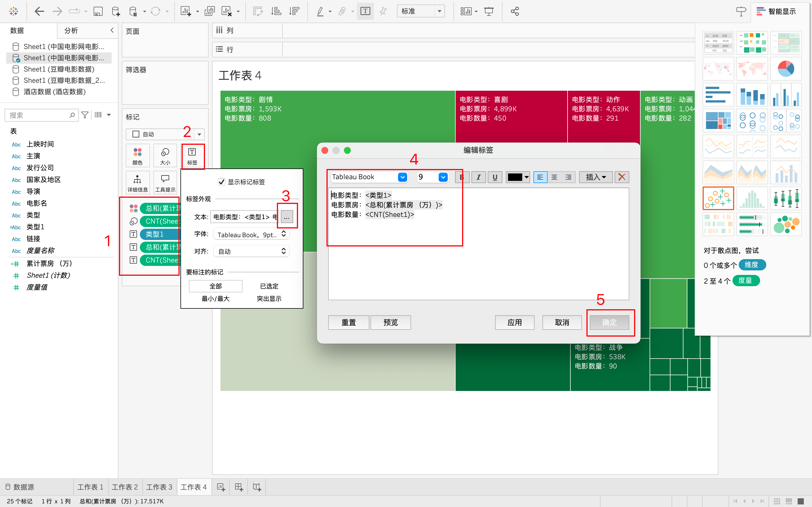
Task: Switch to the 分析 pane tab
Action: [x=71, y=30]
